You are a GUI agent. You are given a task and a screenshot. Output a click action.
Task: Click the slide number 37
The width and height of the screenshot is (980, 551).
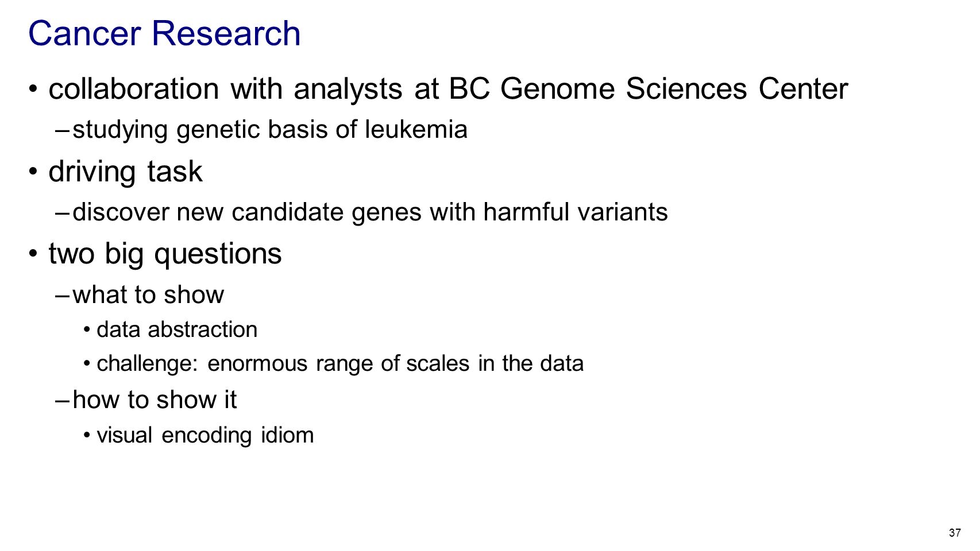click(x=954, y=533)
